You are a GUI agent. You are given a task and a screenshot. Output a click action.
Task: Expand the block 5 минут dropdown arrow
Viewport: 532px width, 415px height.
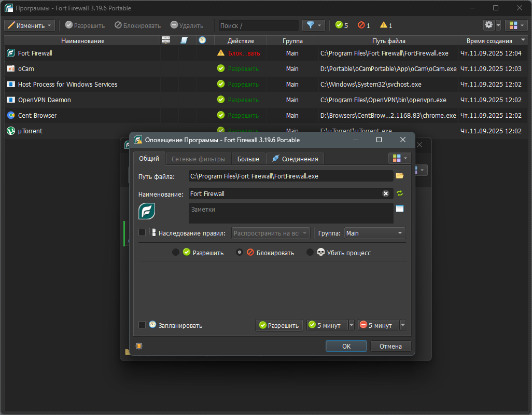tap(403, 325)
